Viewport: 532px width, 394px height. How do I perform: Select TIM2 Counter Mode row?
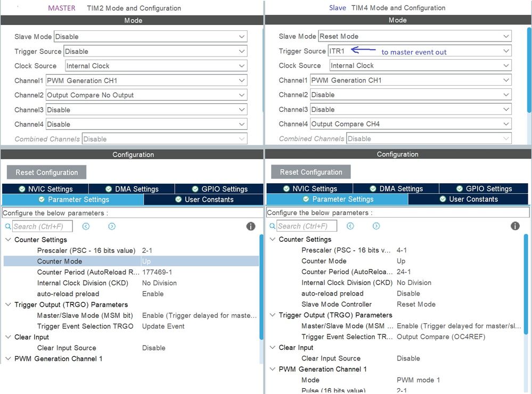pyautogui.click(x=131, y=261)
